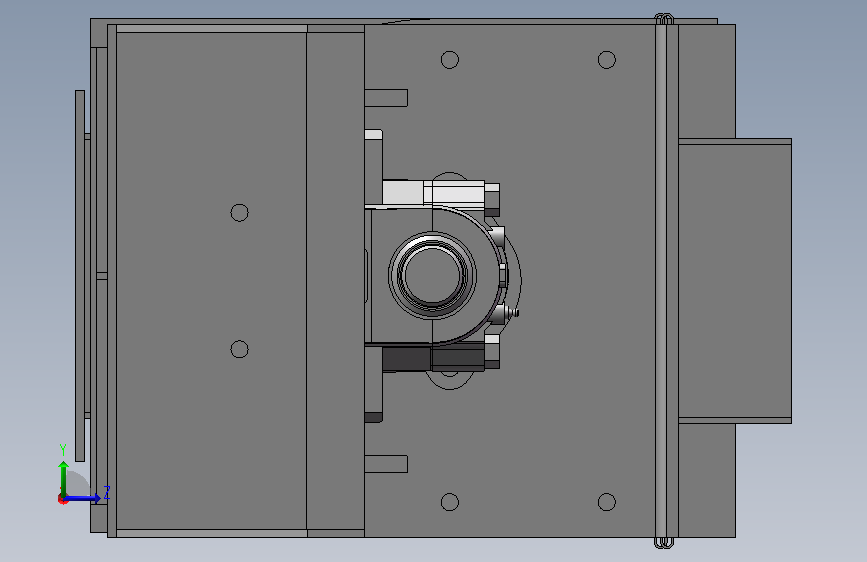The image size is (867, 562).
Task: Select the small grease nipple beside the bearing
Action: (515, 314)
